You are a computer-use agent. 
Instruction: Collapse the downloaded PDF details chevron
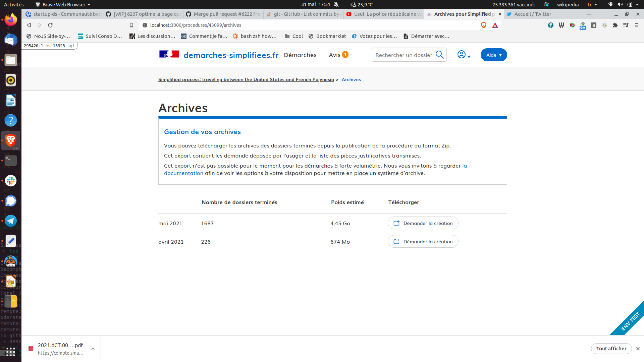[93, 349]
